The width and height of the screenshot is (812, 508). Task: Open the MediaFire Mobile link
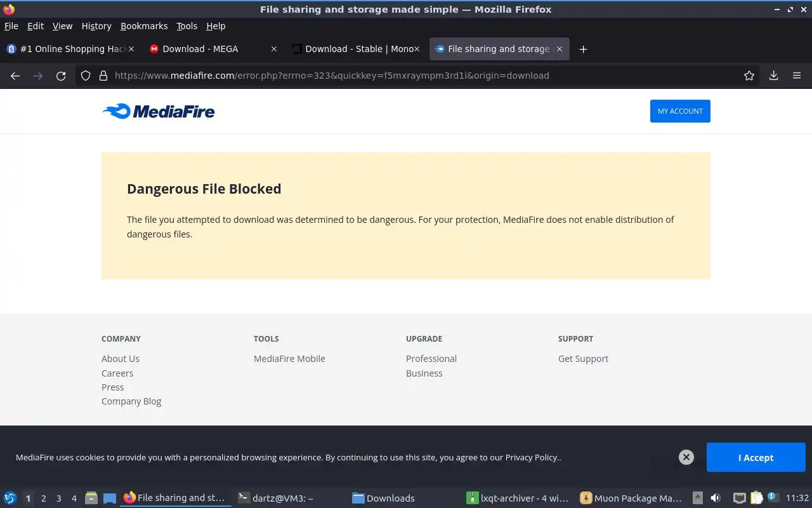[x=289, y=359]
